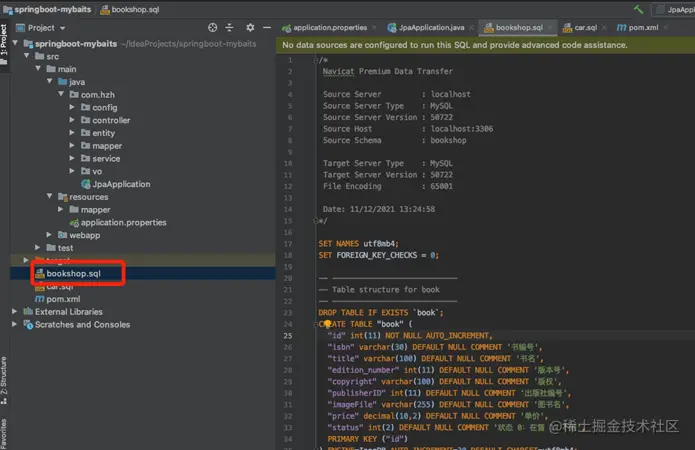Close the bookshop.sql tab
Screen dimensions: 695x450
[550, 27]
